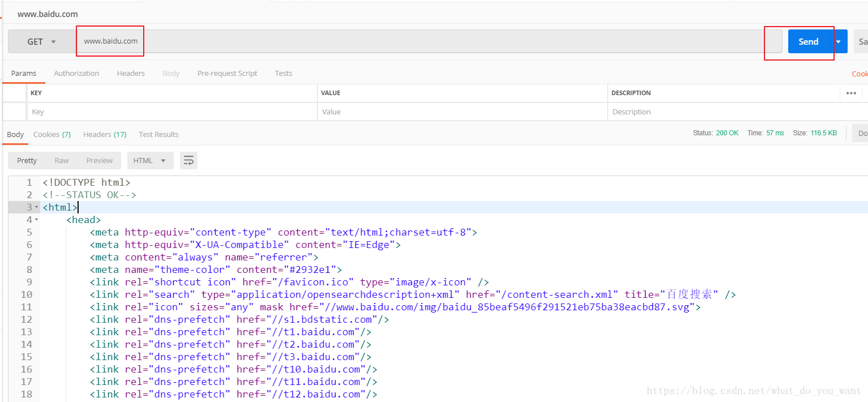Click the VALUE column header
Image resolution: width=868 pixels, height=402 pixels.
tap(330, 93)
